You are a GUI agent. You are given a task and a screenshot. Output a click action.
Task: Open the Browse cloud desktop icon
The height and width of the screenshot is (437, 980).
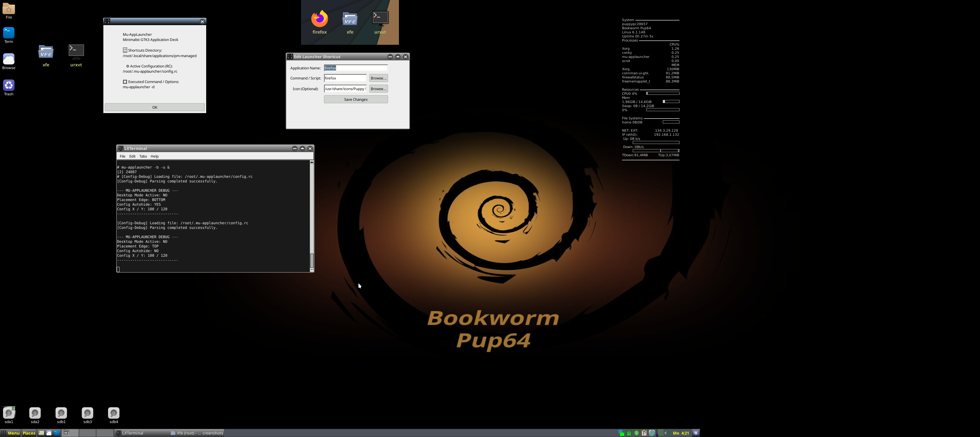tap(9, 59)
